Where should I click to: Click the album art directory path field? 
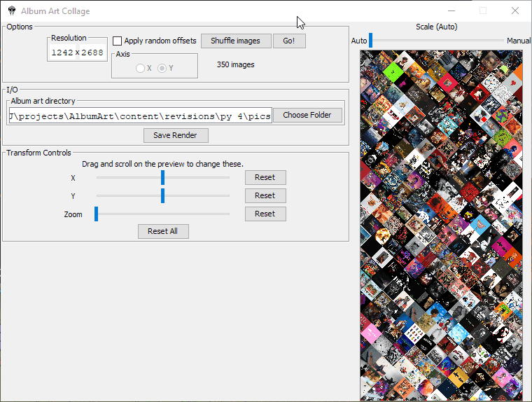(141, 116)
